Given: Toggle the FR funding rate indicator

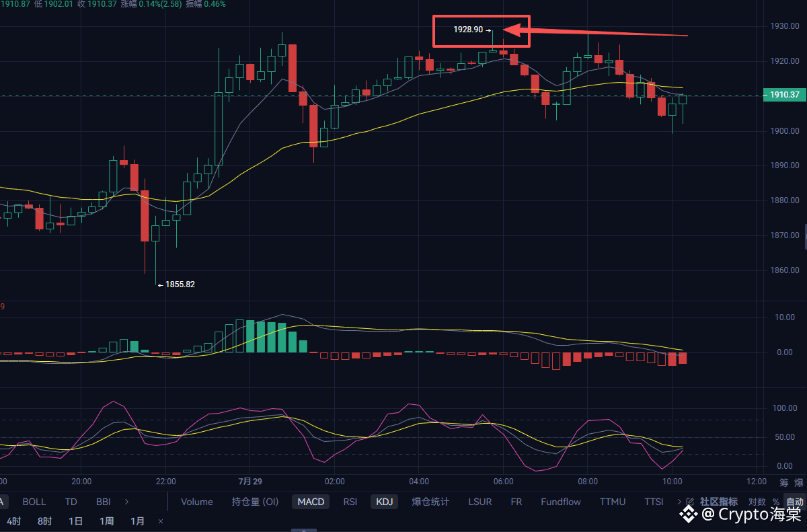Looking at the screenshot, I should (x=516, y=502).
